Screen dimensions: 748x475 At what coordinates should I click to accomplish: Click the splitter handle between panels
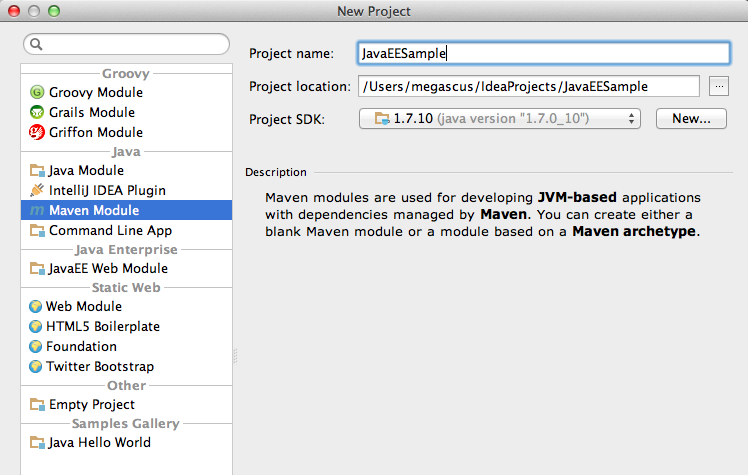point(236,356)
